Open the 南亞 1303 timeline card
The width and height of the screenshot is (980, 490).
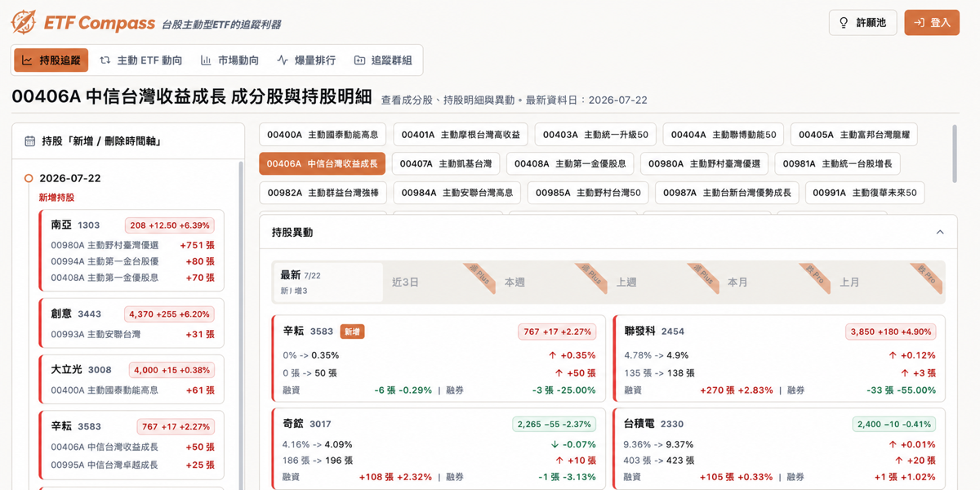[x=131, y=250]
